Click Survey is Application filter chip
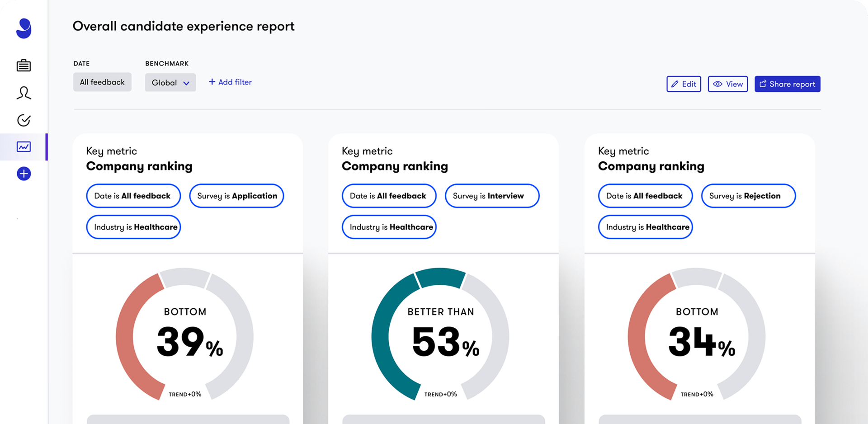Image resolution: width=868 pixels, height=424 pixels. (236, 196)
